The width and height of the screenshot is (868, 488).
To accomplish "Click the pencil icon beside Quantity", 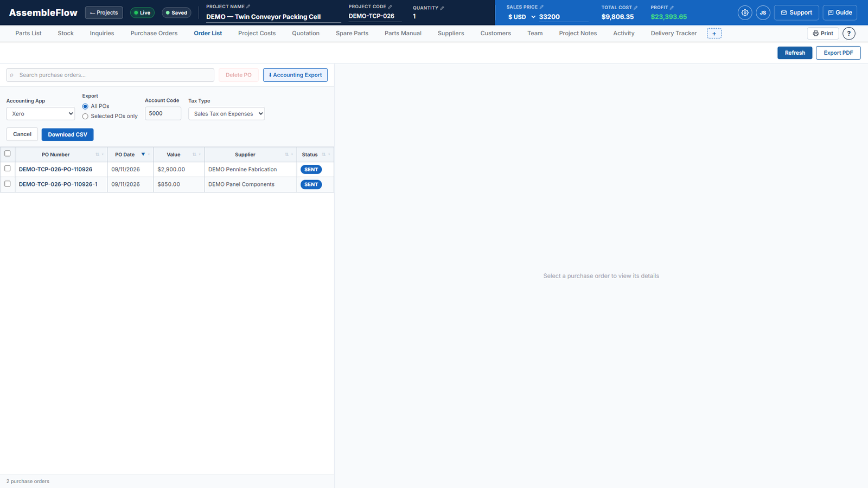I will click(442, 8).
